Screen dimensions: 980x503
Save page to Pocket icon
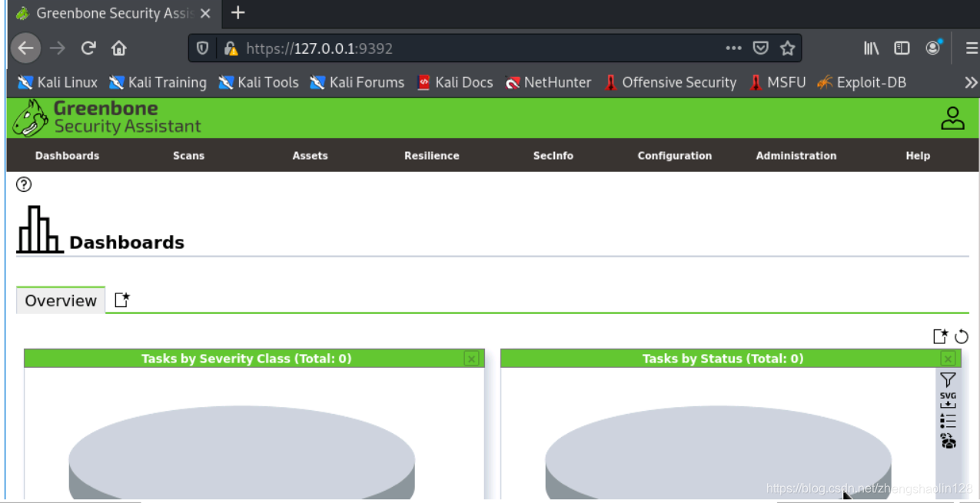click(x=760, y=48)
